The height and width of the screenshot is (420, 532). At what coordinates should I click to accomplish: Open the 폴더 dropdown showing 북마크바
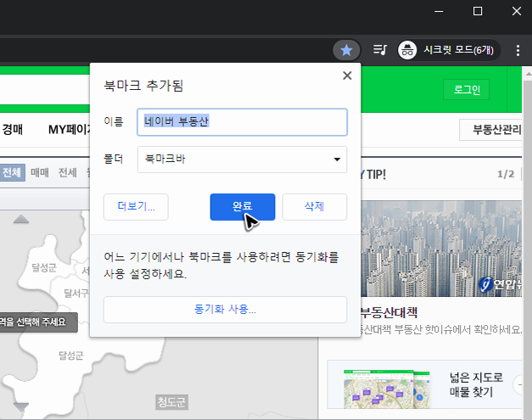pos(242,160)
